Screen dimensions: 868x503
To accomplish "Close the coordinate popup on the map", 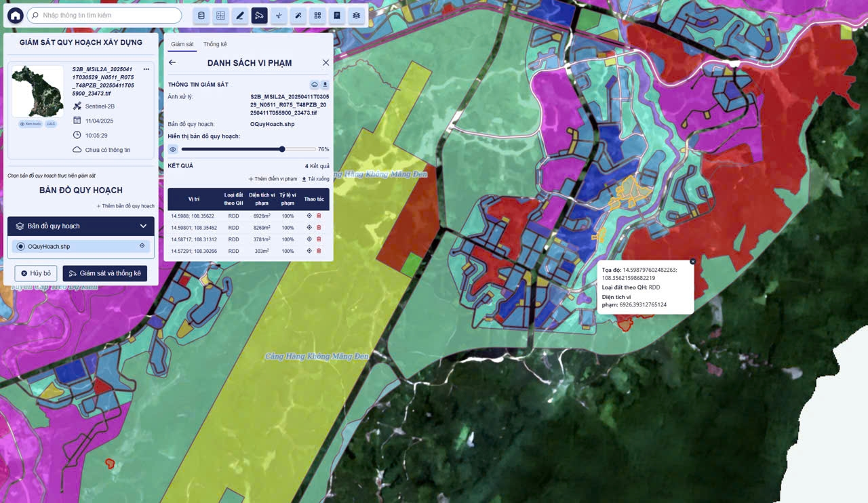I will [692, 262].
